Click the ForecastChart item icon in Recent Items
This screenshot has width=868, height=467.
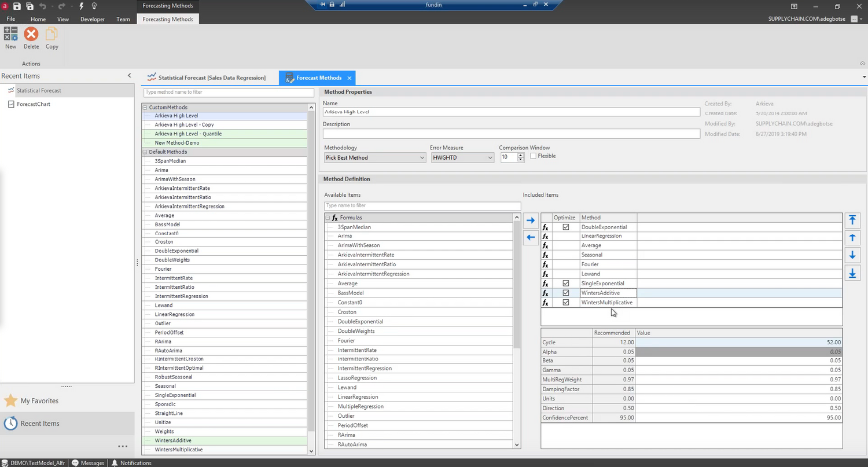point(11,104)
